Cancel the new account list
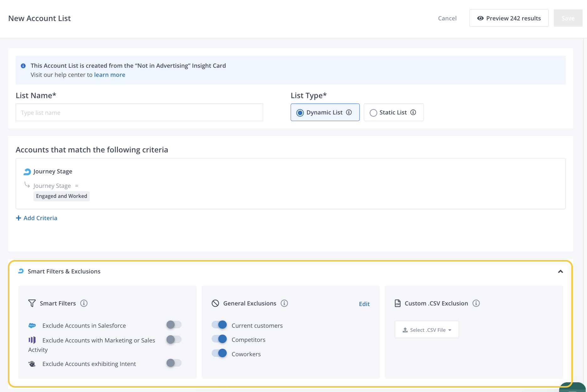Screen dimensions: 587x392 tap(447, 18)
